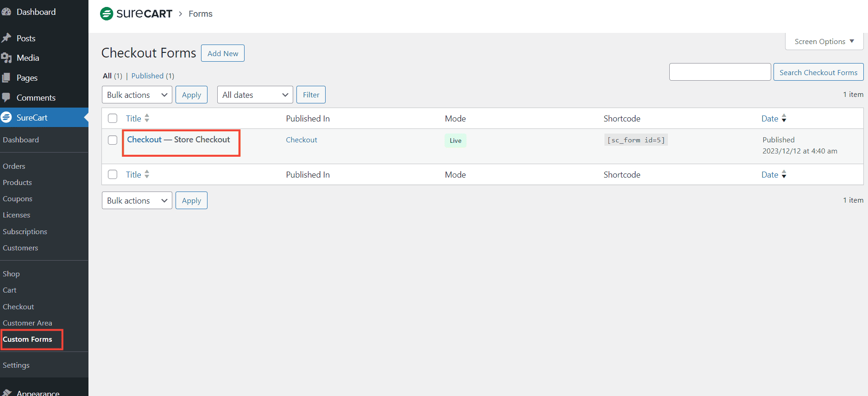Sort by Title using header sort arrows
The width and height of the screenshot is (868, 396).
[x=147, y=118]
